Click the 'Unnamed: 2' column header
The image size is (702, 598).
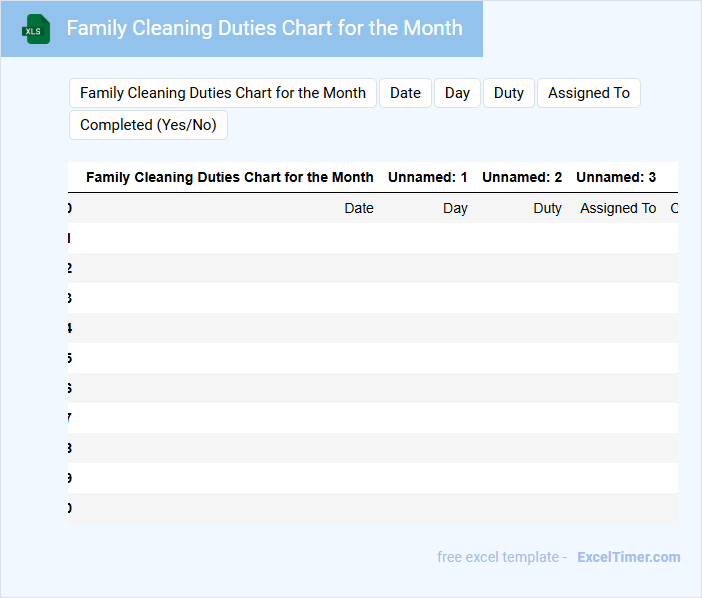click(521, 177)
